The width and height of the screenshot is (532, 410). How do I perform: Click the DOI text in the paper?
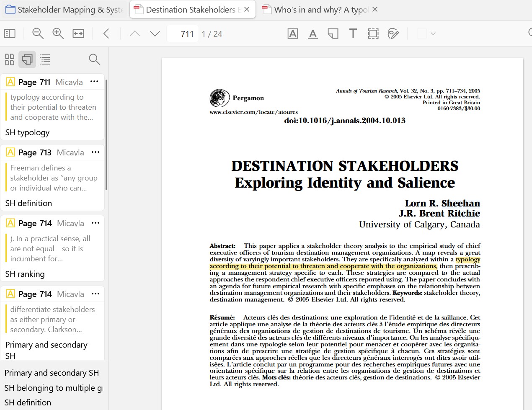345,121
